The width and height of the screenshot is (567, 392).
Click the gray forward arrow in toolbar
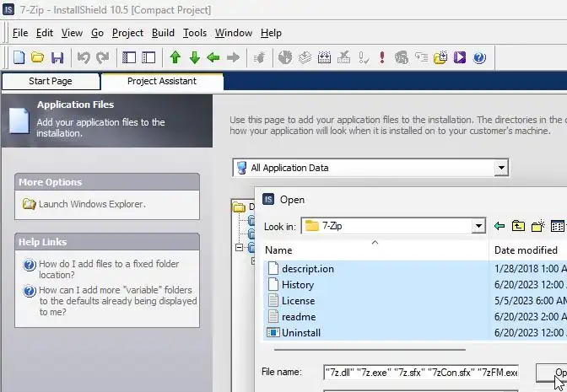(233, 57)
